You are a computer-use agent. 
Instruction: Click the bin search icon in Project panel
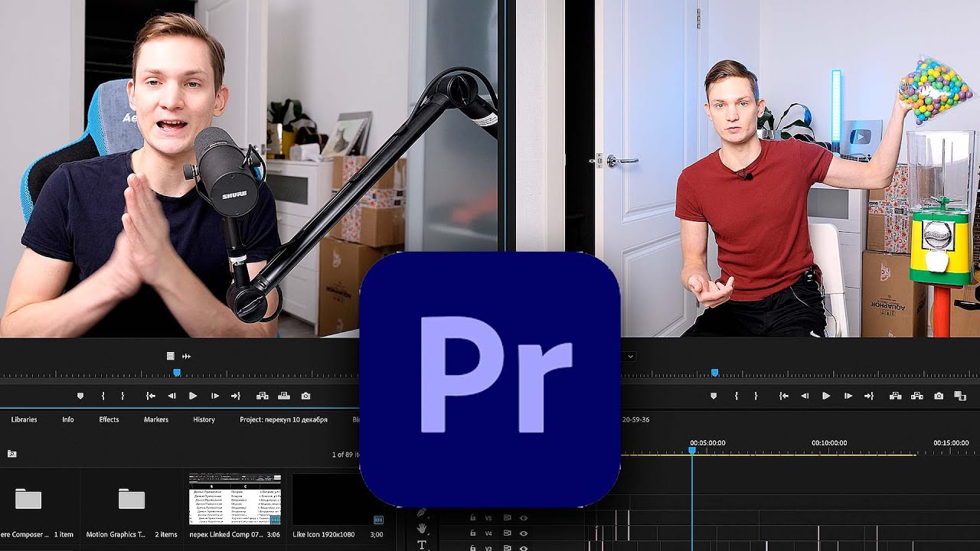point(11,454)
